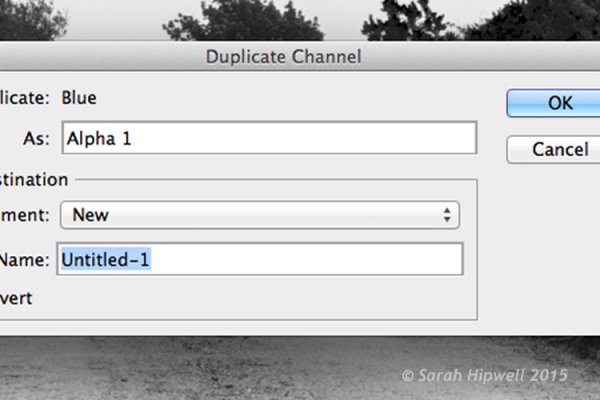
Task: Click the Document: label beside New dropdown
Action: pos(24,214)
